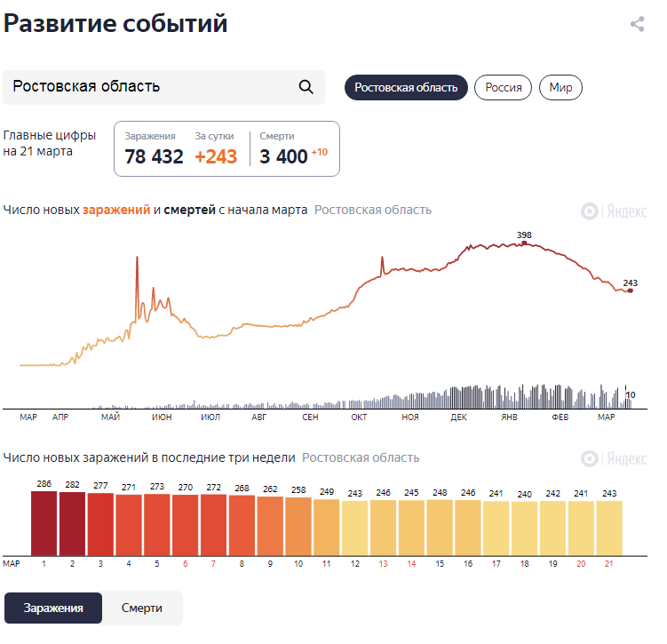Image resolution: width=667 pixels, height=644 pixels.
Task: Click the March 21 bar showing 243
Action: 609,528
